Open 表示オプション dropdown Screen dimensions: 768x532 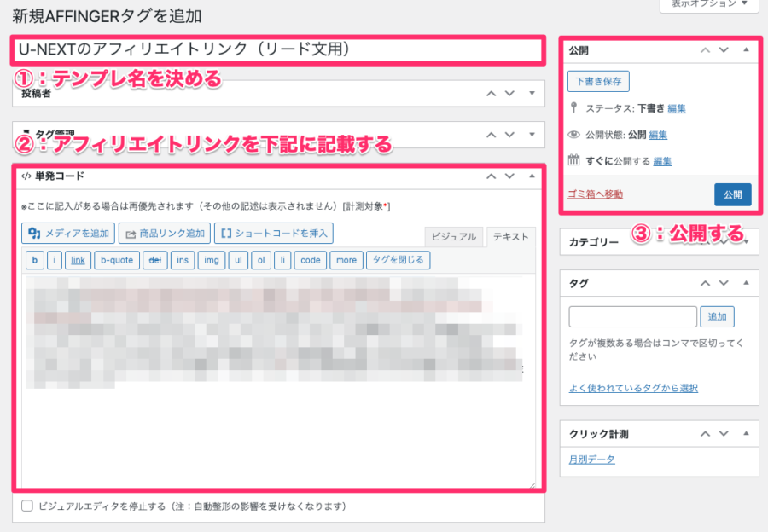(710, 4)
